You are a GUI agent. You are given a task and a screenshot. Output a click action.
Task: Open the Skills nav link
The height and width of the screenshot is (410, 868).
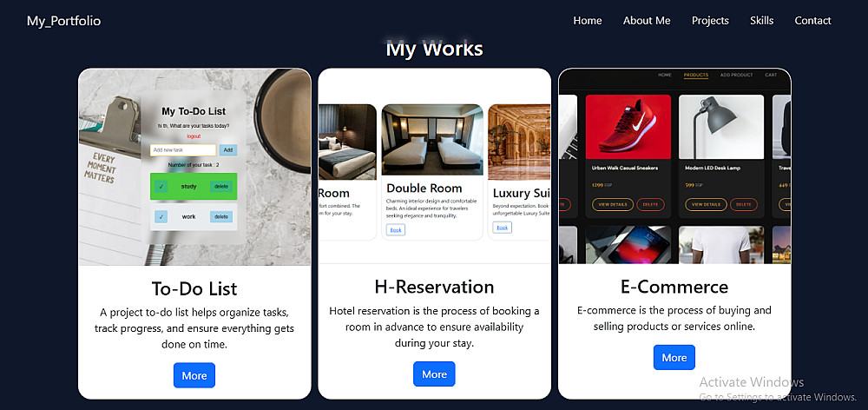pos(762,21)
